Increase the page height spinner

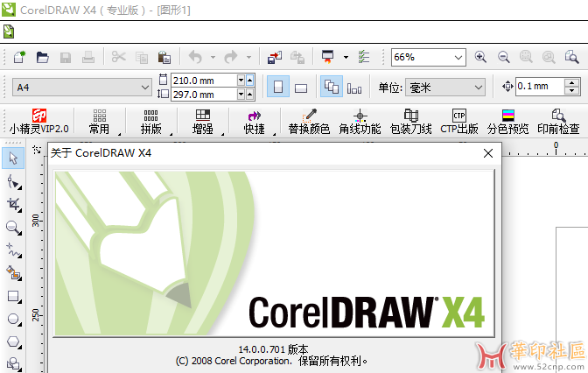249,95
